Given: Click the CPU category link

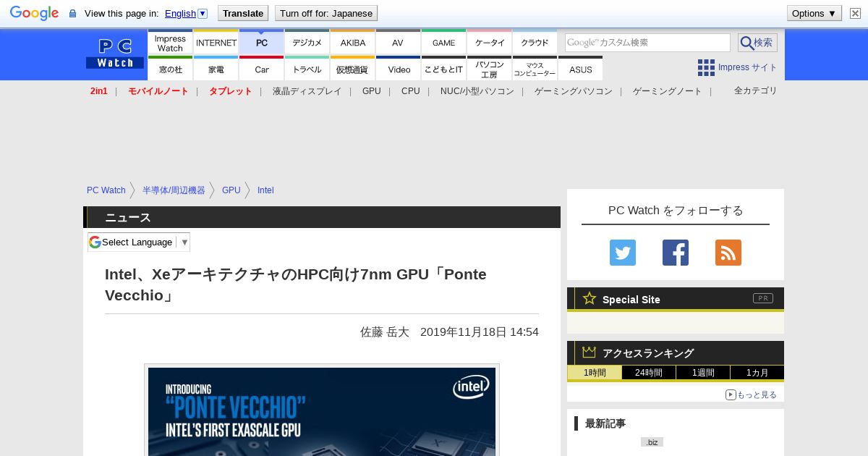Looking at the screenshot, I should pos(411,91).
